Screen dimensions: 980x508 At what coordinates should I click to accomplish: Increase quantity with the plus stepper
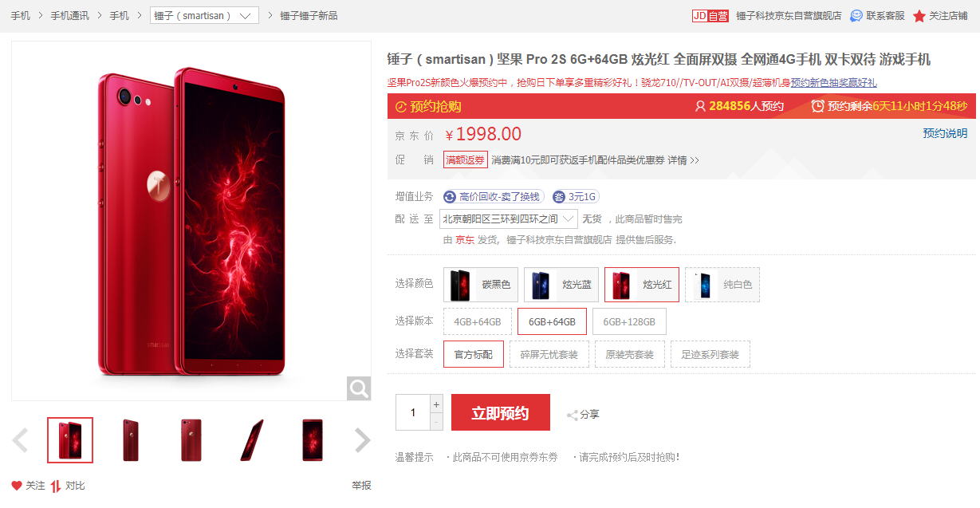click(x=436, y=404)
